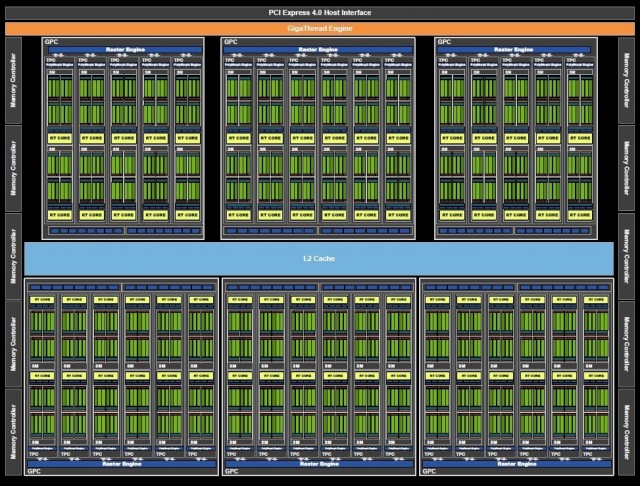This screenshot has height=486, width=640.
Task: Click the second Memory Controller from top, left side
Action: point(13,168)
